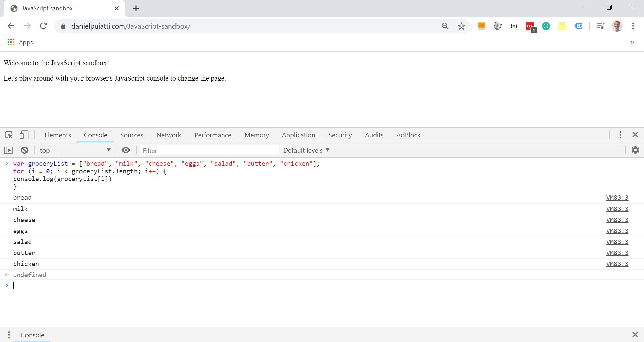
Task: Show the console sidebar panel
Action: click(9, 150)
